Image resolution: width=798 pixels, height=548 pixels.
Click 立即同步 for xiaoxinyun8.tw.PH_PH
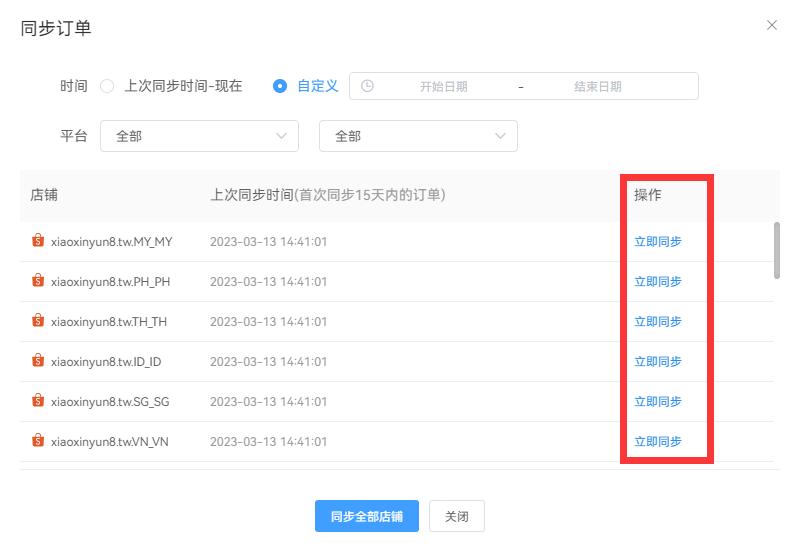pyautogui.click(x=658, y=281)
